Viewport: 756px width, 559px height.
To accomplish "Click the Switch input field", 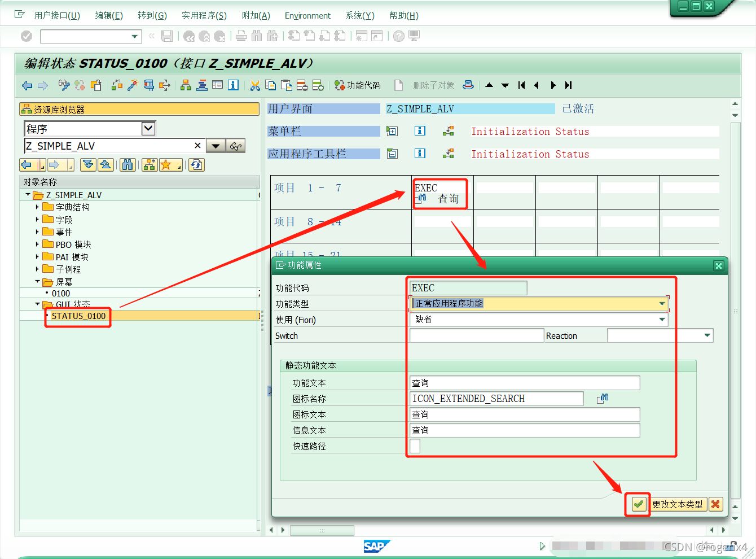I will 477,335.
